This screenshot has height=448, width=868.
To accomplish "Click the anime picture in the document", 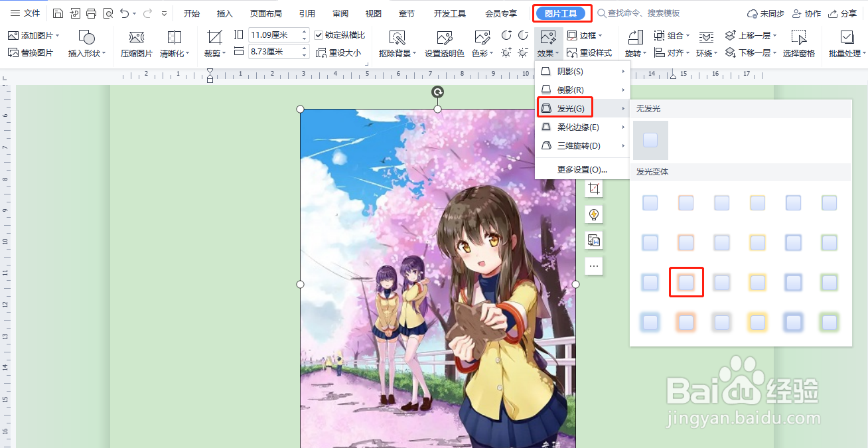I will (x=437, y=279).
